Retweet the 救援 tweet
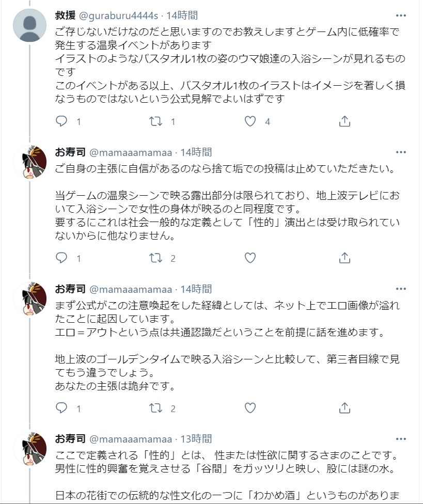This screenshot has width=423, height=504. pos(155,121)
